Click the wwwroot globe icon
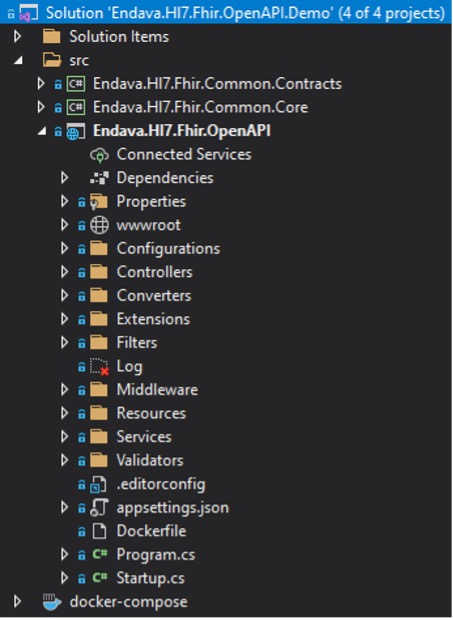453x620 pixels. coord(99,225)
